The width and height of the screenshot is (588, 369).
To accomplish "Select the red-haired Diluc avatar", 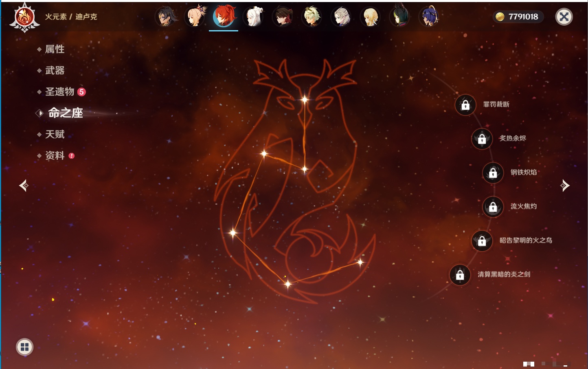I will pyautogui.click(x=224, y=17).
